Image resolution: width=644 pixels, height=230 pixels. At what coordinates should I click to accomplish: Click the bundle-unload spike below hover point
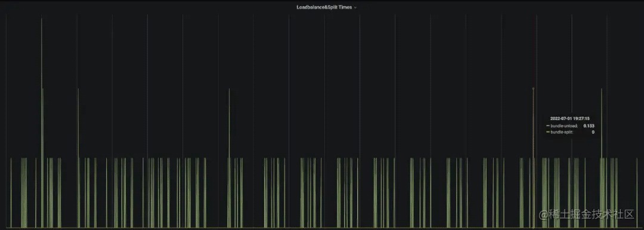point(533,158)
